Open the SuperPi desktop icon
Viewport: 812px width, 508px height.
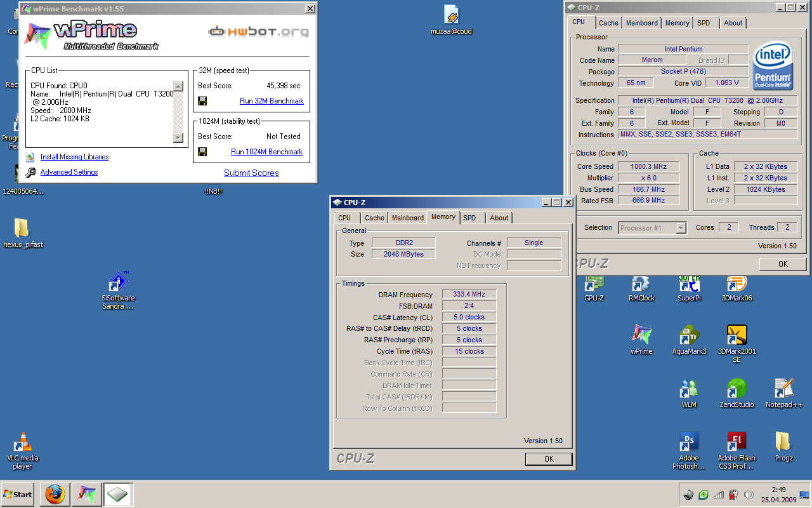coord(688,288)
